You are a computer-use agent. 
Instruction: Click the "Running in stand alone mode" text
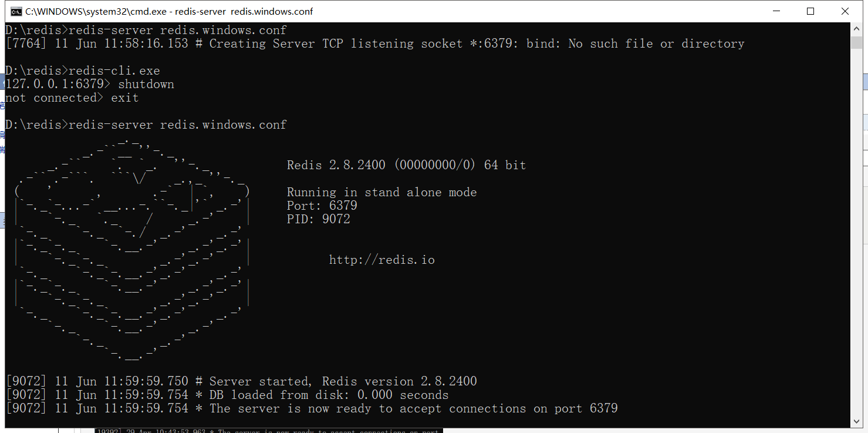tap(381, 192)
